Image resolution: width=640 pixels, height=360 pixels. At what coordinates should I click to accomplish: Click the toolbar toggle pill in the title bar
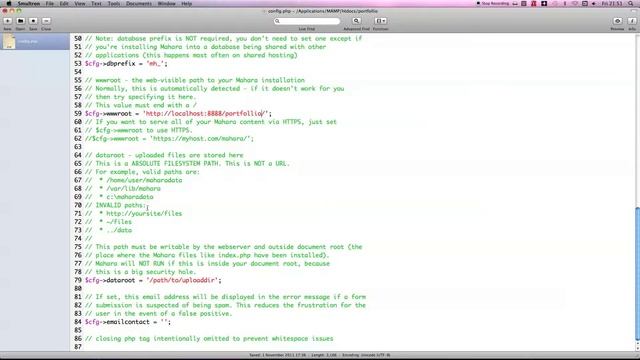click(634, 11)
